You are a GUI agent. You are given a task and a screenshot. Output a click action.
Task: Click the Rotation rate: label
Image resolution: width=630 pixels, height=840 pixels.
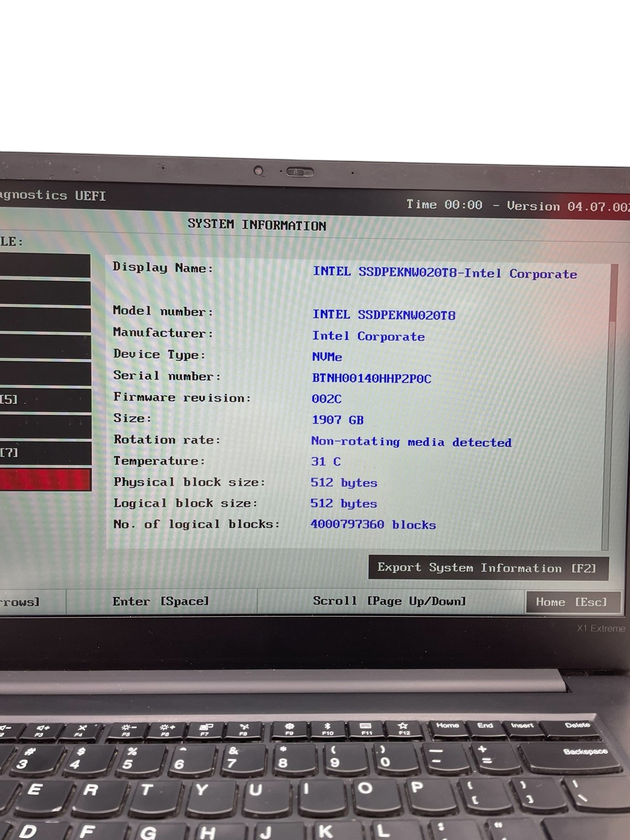pos(167,439)
